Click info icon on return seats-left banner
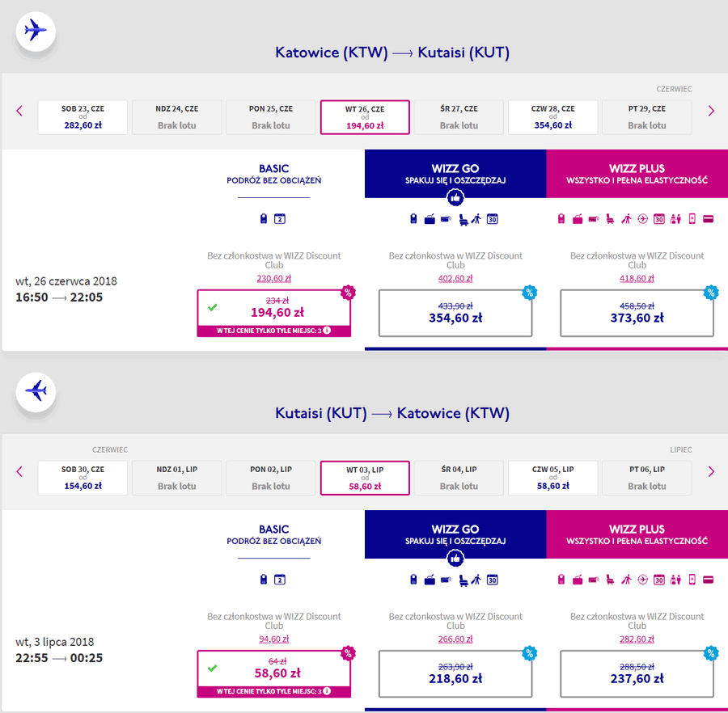 [327, 691]
